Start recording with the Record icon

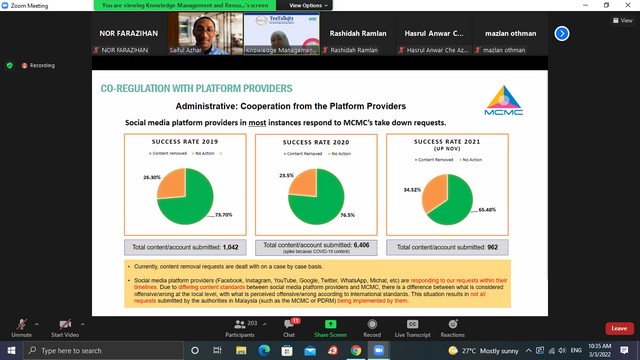tap(372, 324)
